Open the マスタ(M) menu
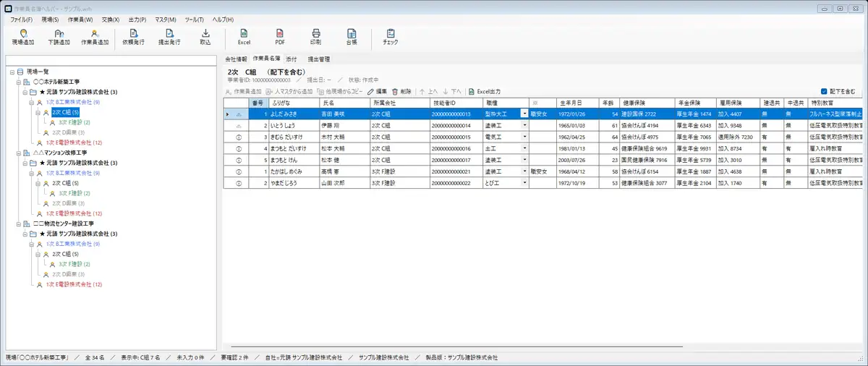The height and width of the screenshot is (366, 868). tap(166, 19)
